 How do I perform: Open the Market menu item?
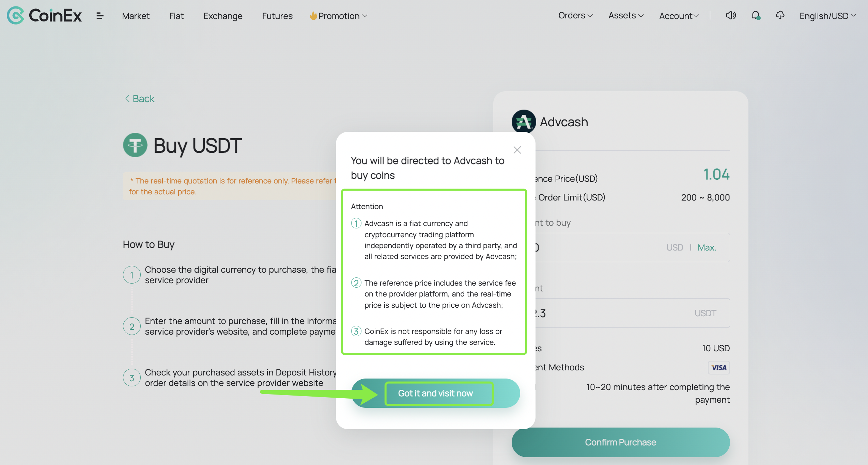pos(136,16)
